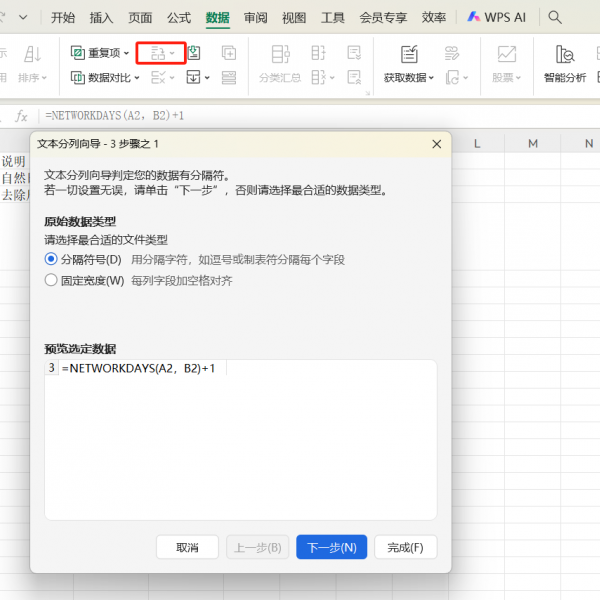
Task: Click the 下一步(N) button
Action: pos(331,547)
